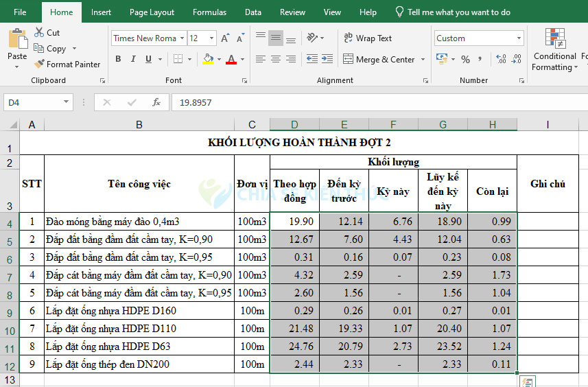
Task: Decrease the number of decimal places
Action: pyautogui.click(x=517, y=59)
